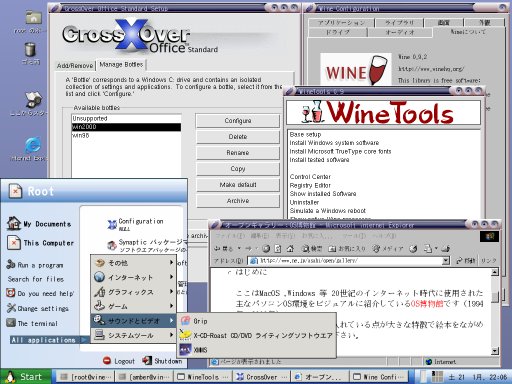This screenshot has height=384, width=512.
Task: Launch XMMS from the sound submenu
Action: (x=256, y=350)
